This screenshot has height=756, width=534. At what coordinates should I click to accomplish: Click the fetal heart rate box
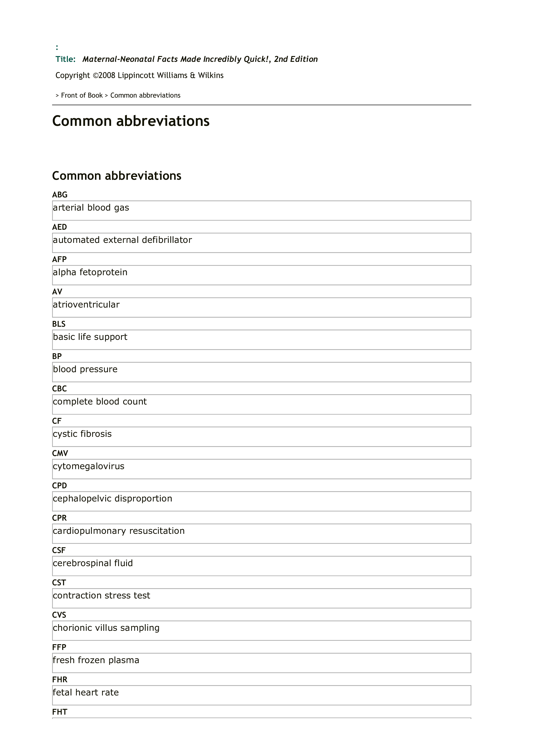[x=261, y=695]
